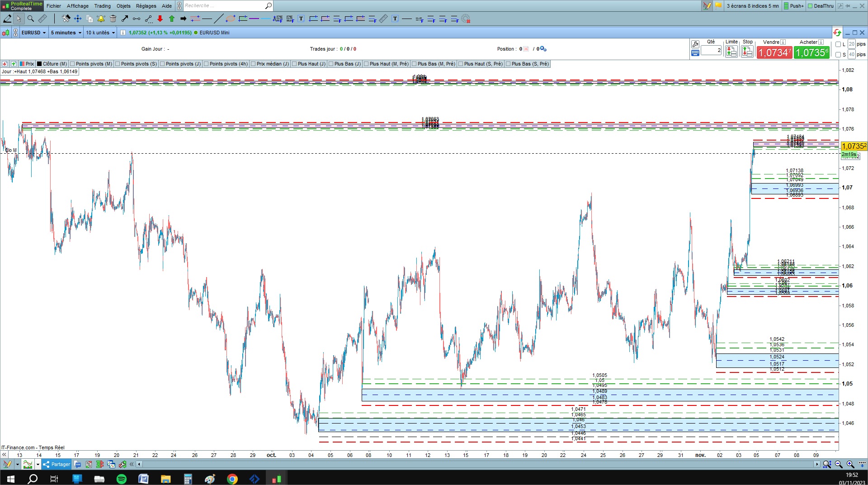The height and width of the screenshot is (485, 868).
Task: Open the 10 k unités dropdown
Action: coord(100,33)
